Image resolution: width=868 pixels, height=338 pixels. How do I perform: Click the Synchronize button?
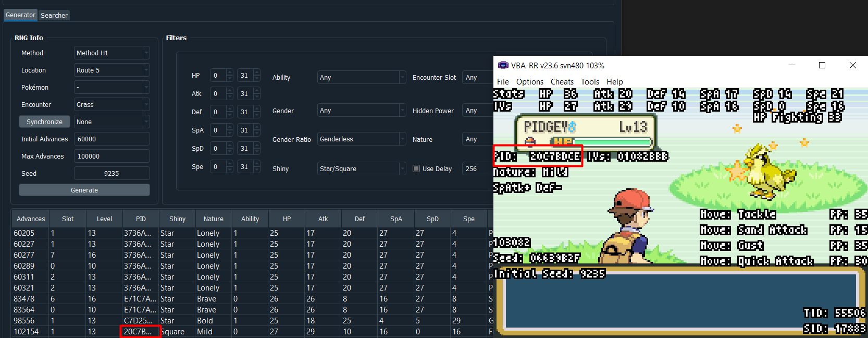(x=44, y=122)
